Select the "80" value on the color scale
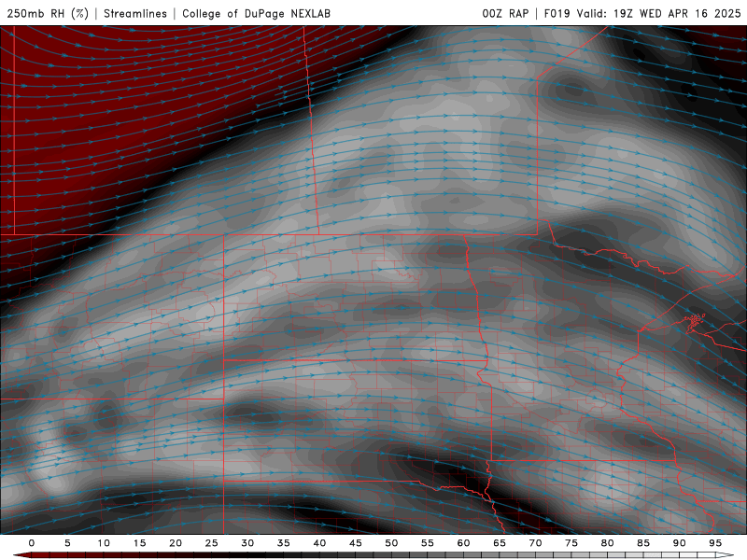This screenshot has width=747, height=560. click(607, 543)
